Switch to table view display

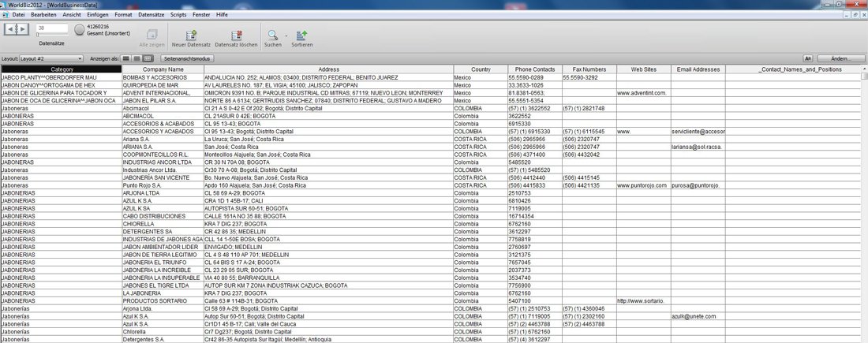click(x=148, y=58)
